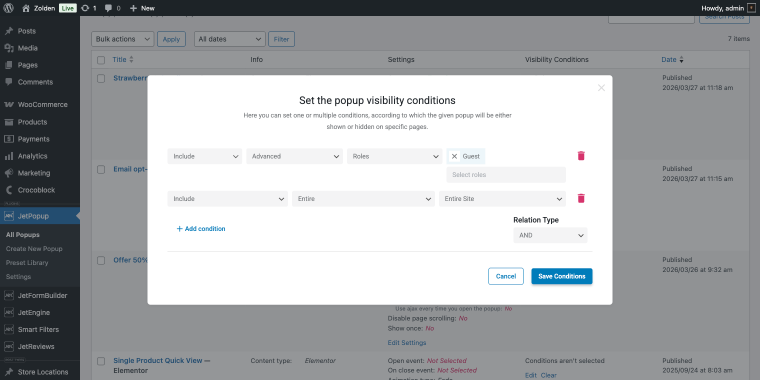760x380 pixels.
Task: Check the Strawberry popup row checkbox
Action: tap(101, 79)
